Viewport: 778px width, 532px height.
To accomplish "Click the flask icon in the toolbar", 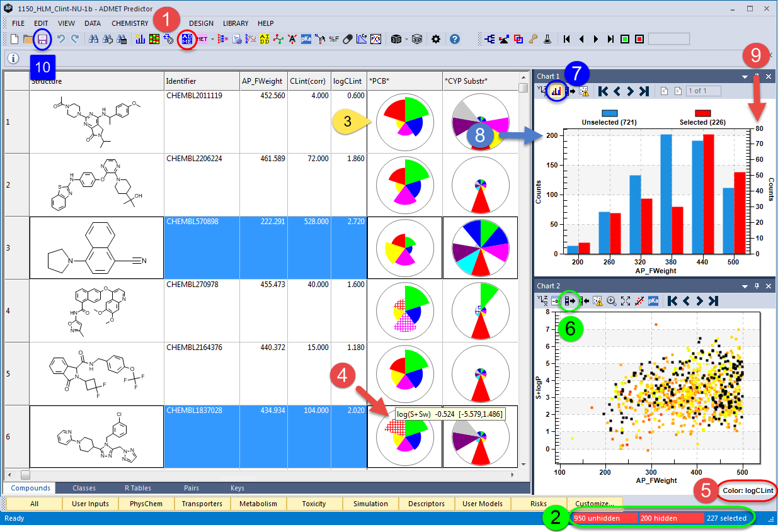I will [x=547, y=39].
